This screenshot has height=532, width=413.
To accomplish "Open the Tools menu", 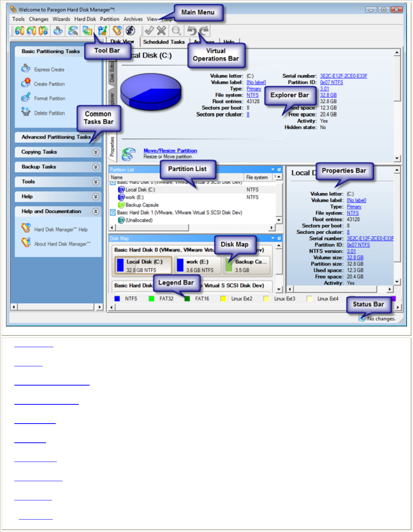I will [18, 19].
